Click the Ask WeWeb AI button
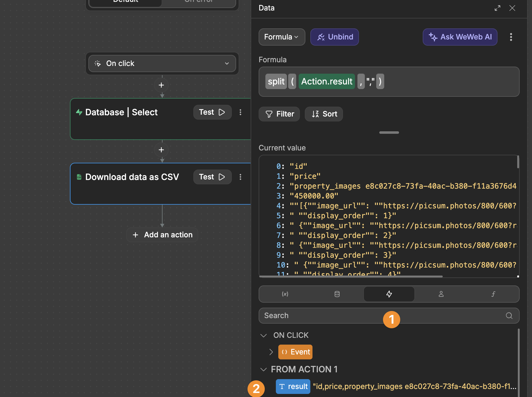Image resolution: width=532 pixels, height=397 pixels. pyautogui.click(x=460, y=37)
